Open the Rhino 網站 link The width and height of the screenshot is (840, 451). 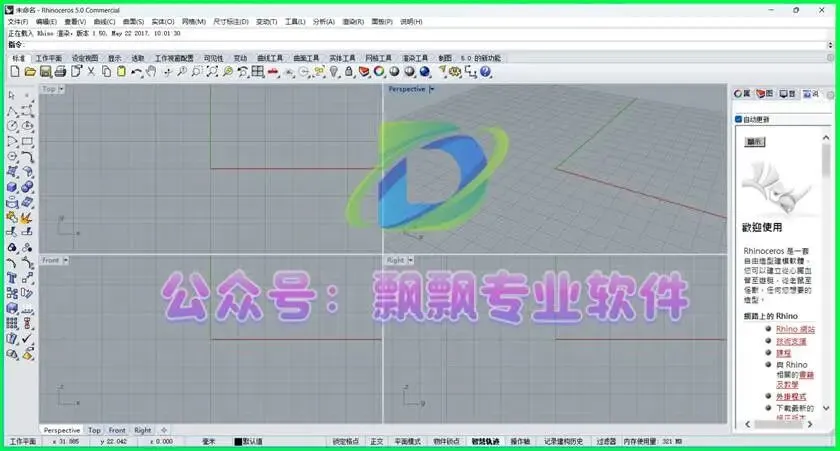795,329
